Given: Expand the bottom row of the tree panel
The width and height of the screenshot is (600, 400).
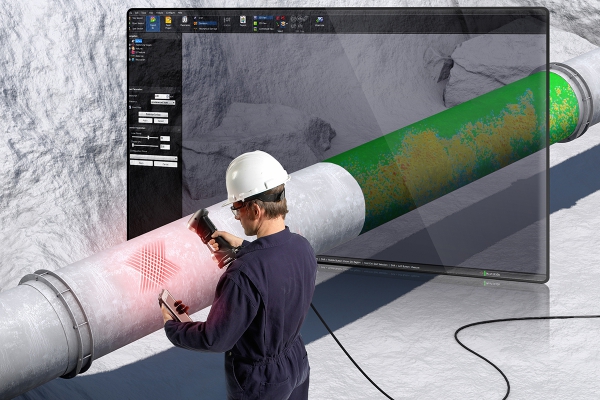Looking at the screenshot, I should click(x=130, y=60).
